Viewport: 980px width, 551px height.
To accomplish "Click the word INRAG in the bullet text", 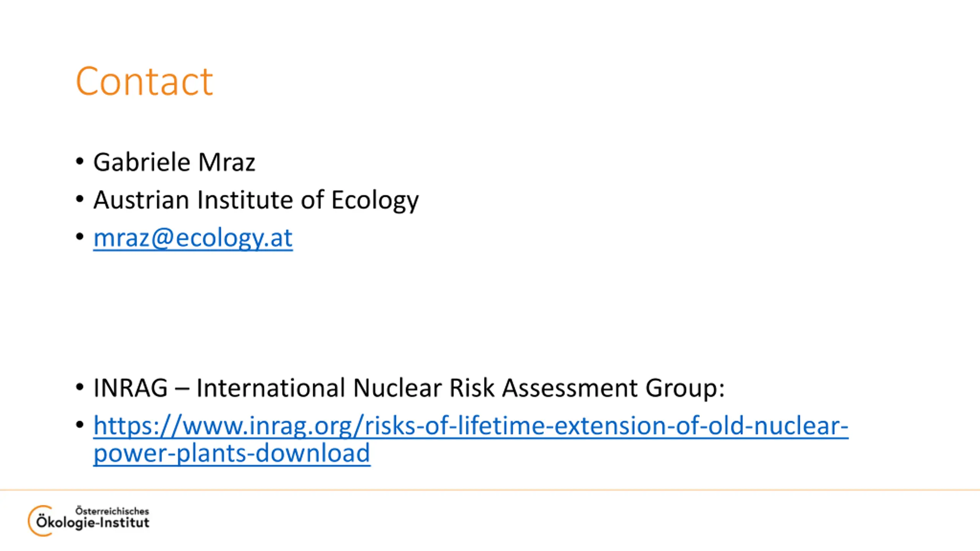I will [x=131, y=388].
